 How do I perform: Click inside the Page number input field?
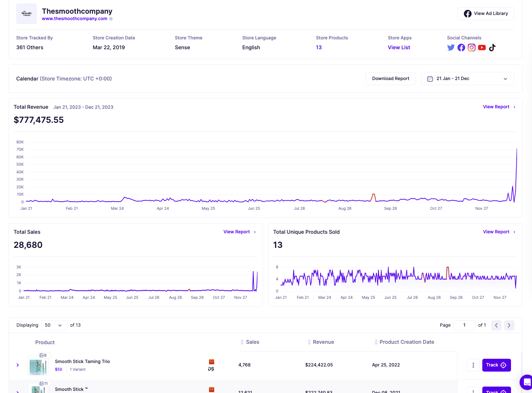(x=464, y=325)
